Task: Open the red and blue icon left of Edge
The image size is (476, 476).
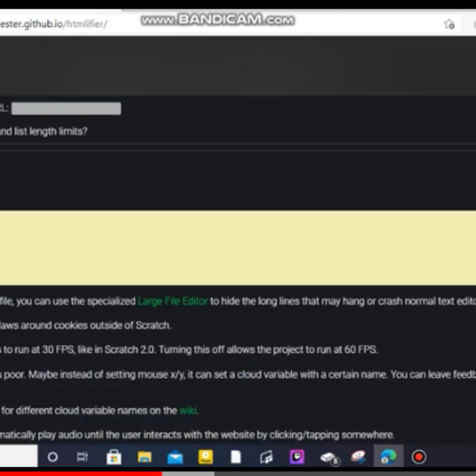Action: pyautogui.click(x=358, y=457)
